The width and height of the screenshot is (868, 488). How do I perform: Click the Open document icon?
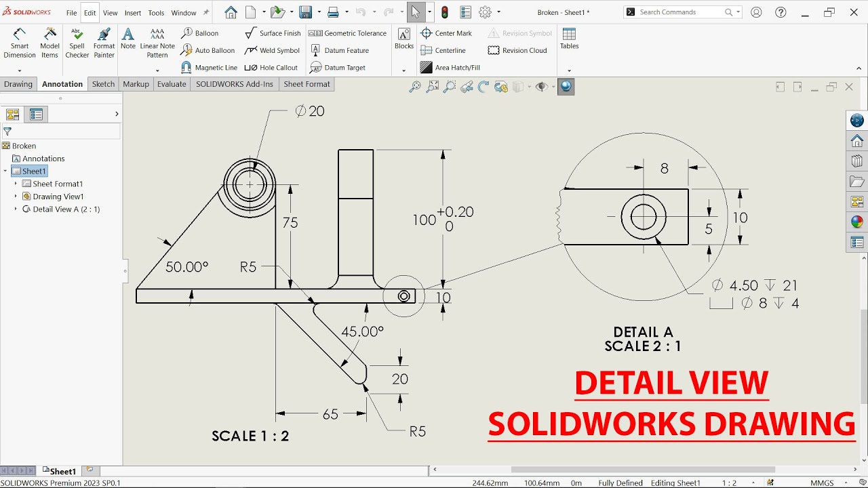277,12
